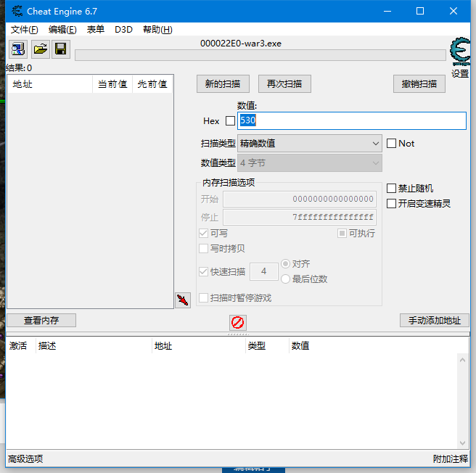Click the fast scan alignment field showing 4
476x473 pixels.
[x=264, y=271]
